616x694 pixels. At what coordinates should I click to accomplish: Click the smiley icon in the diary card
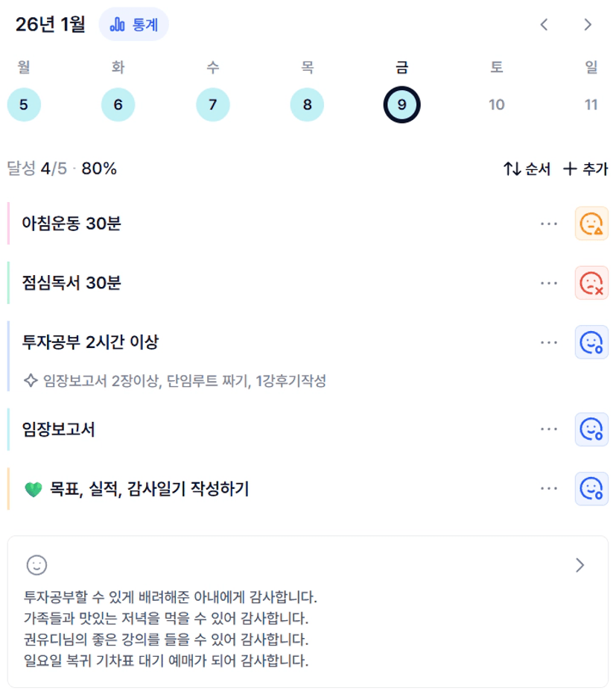point(36,565)
